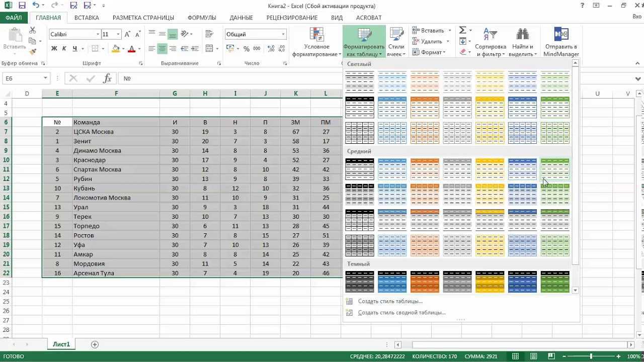Open the Число group dialog launcher
644x362 pixels.
tap(285, 64)
